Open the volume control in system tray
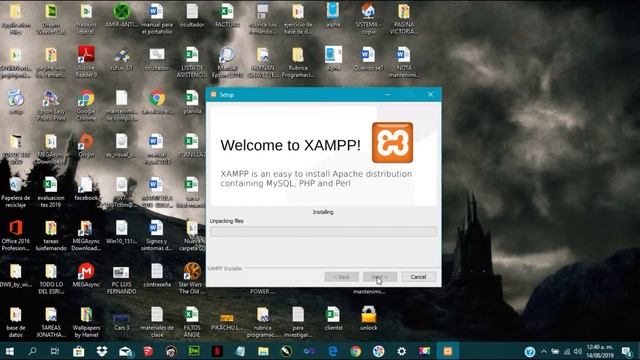The height and width of the screenshot is (360, 640). [x=578, y=351]
